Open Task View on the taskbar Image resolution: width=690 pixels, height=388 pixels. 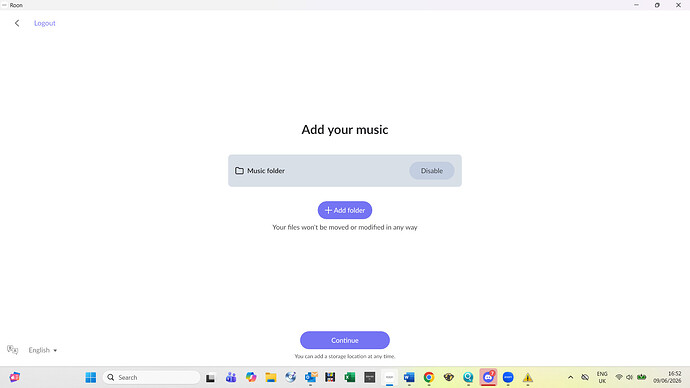tap(210, 377)
